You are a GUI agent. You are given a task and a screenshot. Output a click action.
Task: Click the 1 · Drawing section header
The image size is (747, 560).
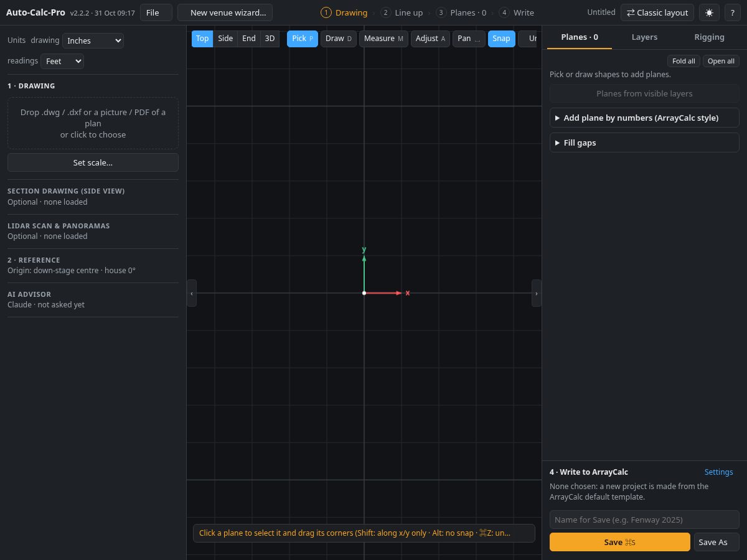coord(31,86)
